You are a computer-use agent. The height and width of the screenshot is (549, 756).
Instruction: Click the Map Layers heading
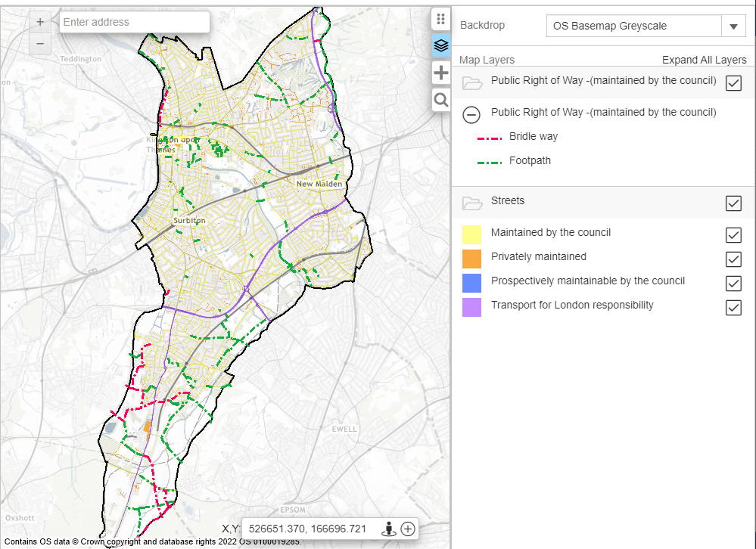[x=487, y=60]
